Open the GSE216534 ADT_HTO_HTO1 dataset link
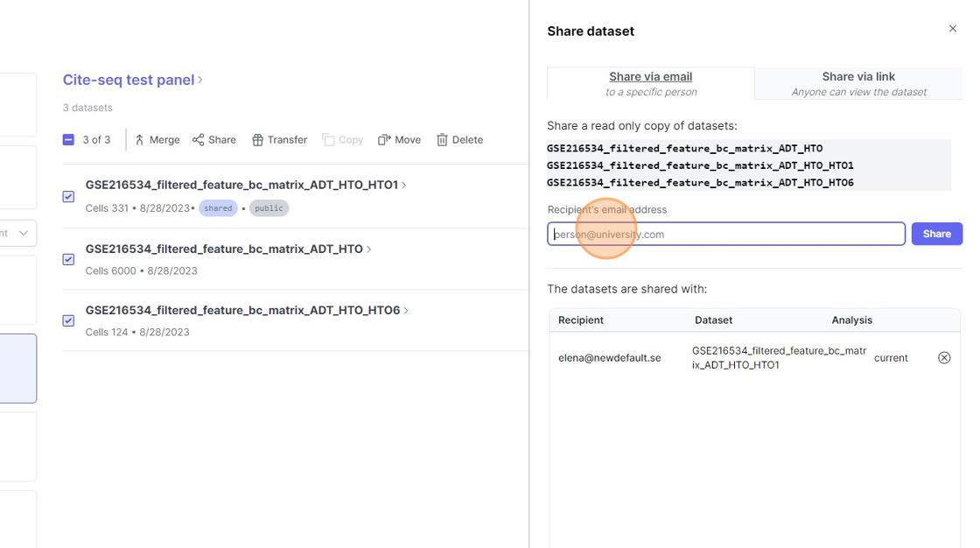 (x=241, y=185)
